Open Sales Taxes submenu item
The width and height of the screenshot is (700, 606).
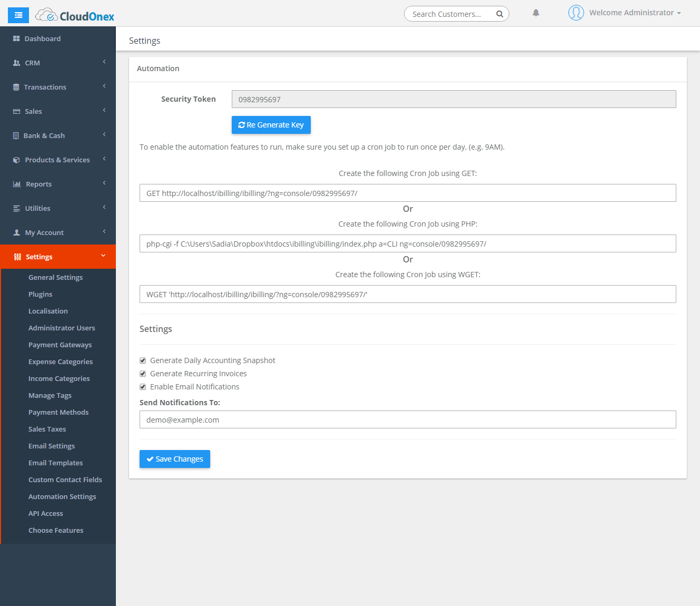(x=47, y=429)
